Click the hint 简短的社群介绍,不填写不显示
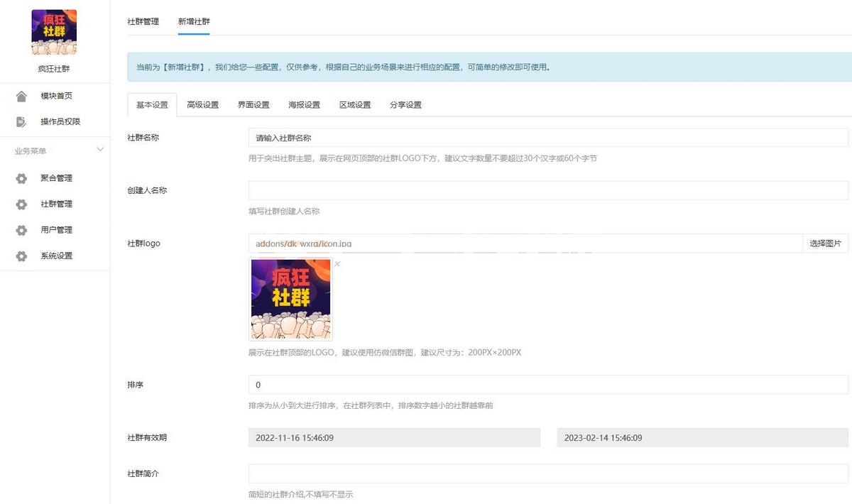852x504 pixels. (x=300, y=494)
